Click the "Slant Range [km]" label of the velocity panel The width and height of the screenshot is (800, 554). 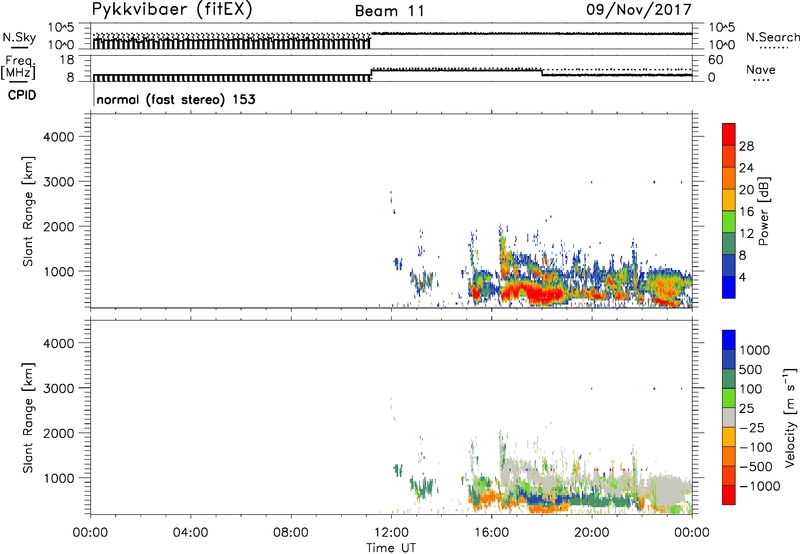[x=28, y=418]
